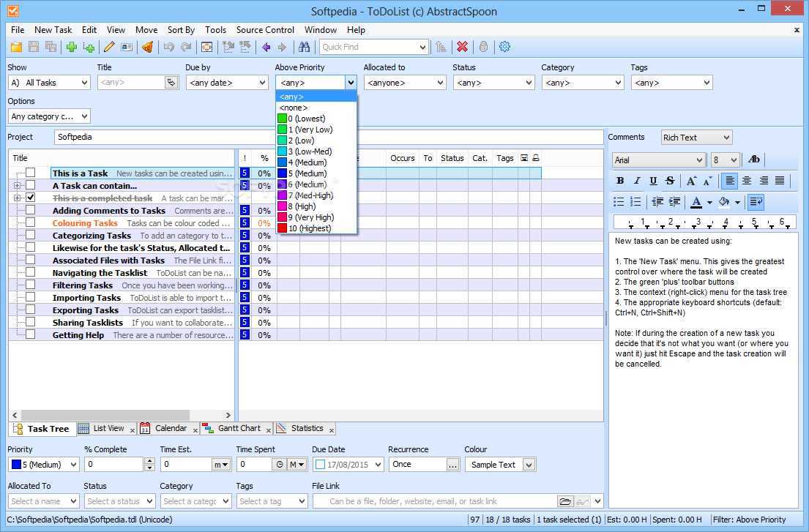Click the Recurrence ellipsis button

(452, 465)
